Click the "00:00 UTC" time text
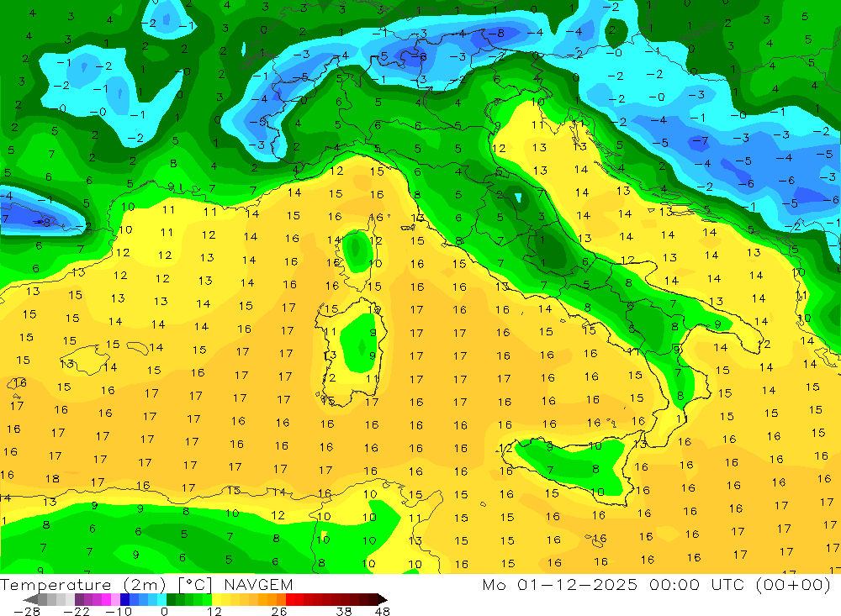Image resolution: width=841 pixels, height=616 pixels. [x=696, y=584]
